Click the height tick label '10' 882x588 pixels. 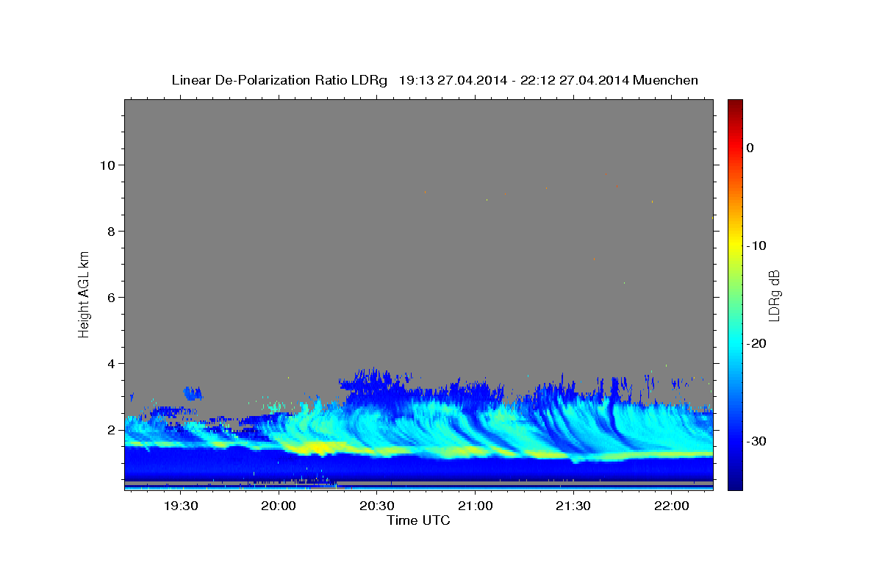point(110,165)
